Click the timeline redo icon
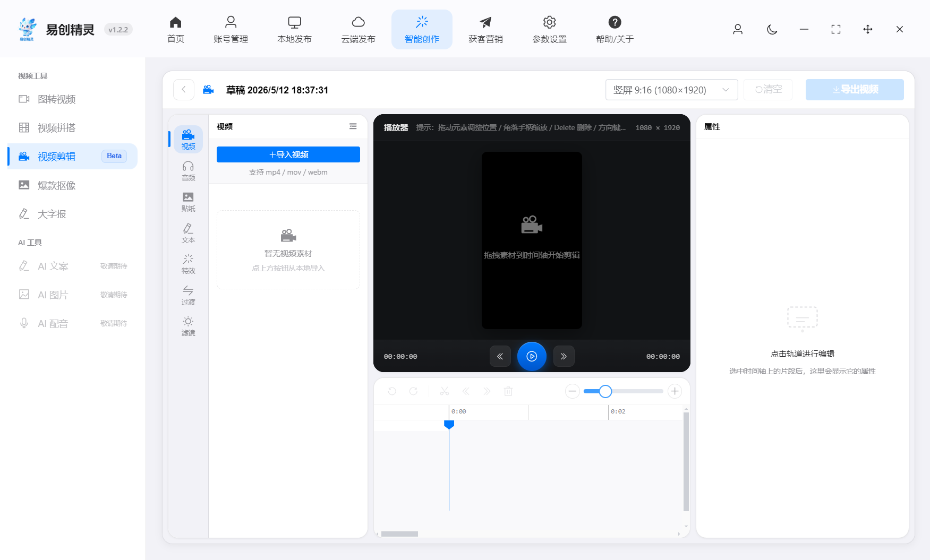Screen dimensions: 930x560 coord(413,391)
